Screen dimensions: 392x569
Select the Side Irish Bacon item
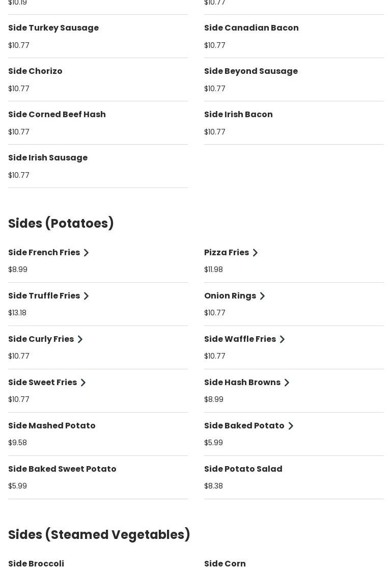238,115
